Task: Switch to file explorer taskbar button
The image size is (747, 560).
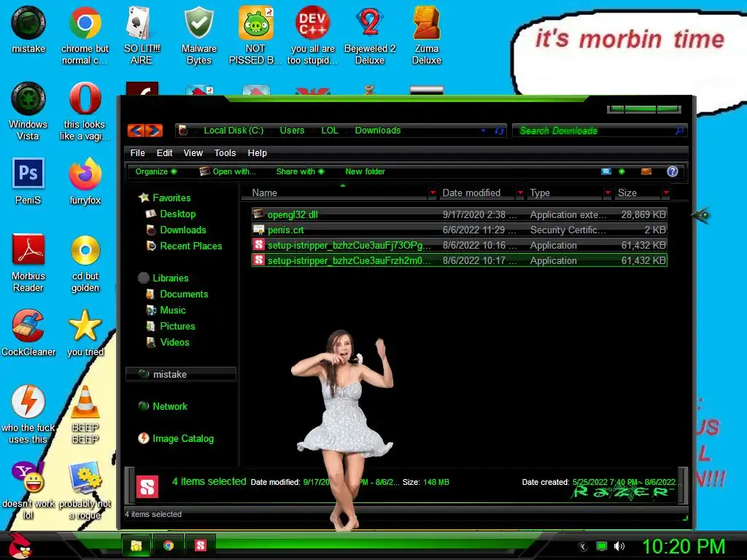Action: (x=136, y=545)
